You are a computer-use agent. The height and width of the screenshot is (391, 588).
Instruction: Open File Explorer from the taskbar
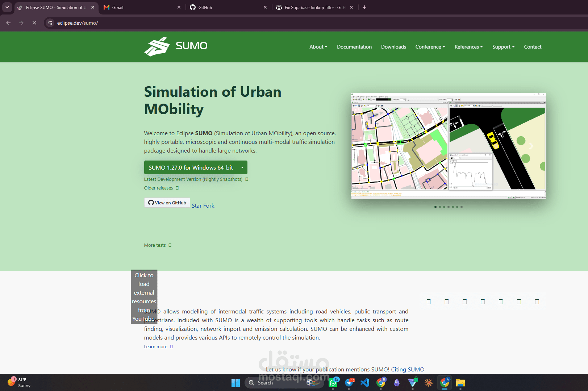460,383
